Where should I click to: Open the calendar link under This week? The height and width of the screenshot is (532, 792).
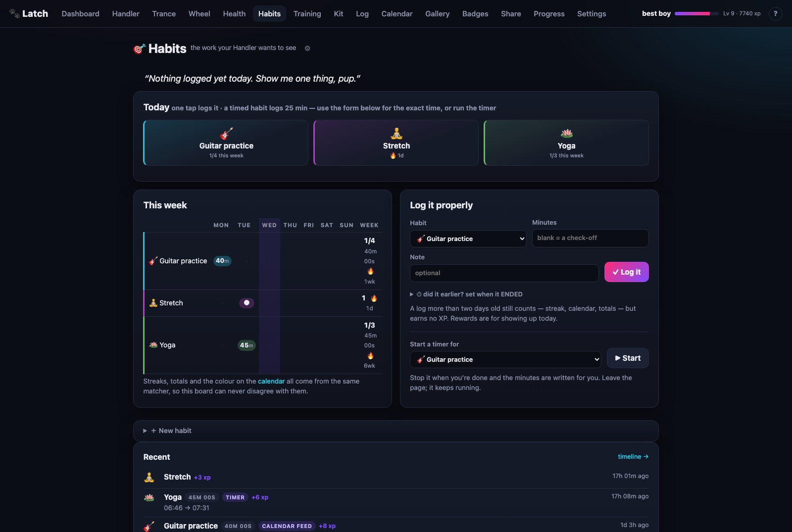(x=271, y=381)
